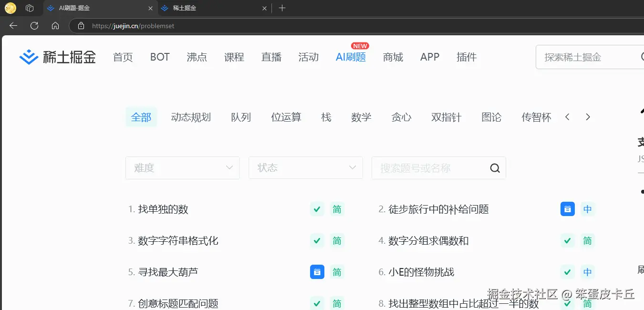Open the 难度 filter dropdown
The width and height of the screenshot is (644, 310).
pyautogui.click(x=182, y=168)
